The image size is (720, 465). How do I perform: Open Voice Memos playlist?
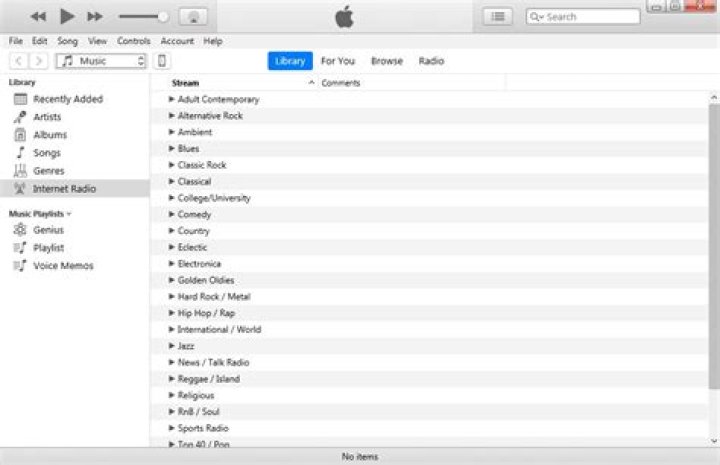pyautogui.click(x=63, y=266)
